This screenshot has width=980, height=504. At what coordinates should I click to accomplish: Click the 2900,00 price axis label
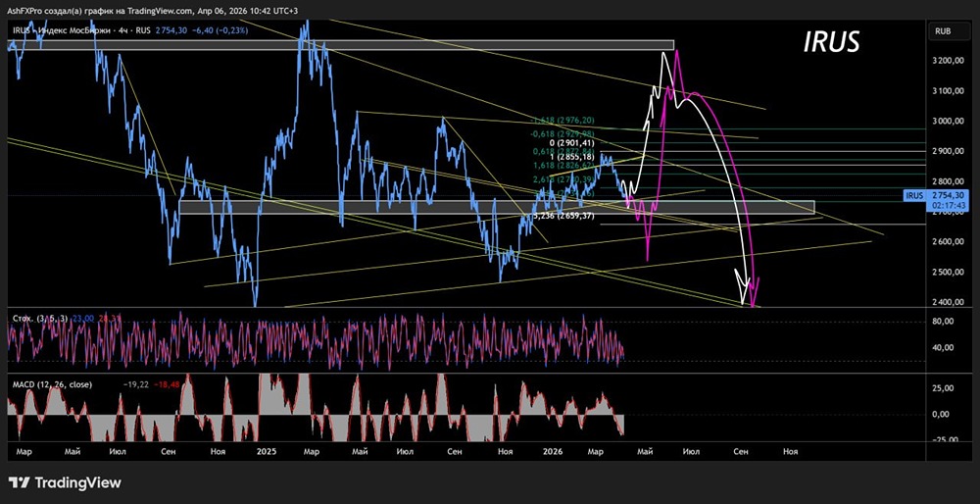(949, 151)
